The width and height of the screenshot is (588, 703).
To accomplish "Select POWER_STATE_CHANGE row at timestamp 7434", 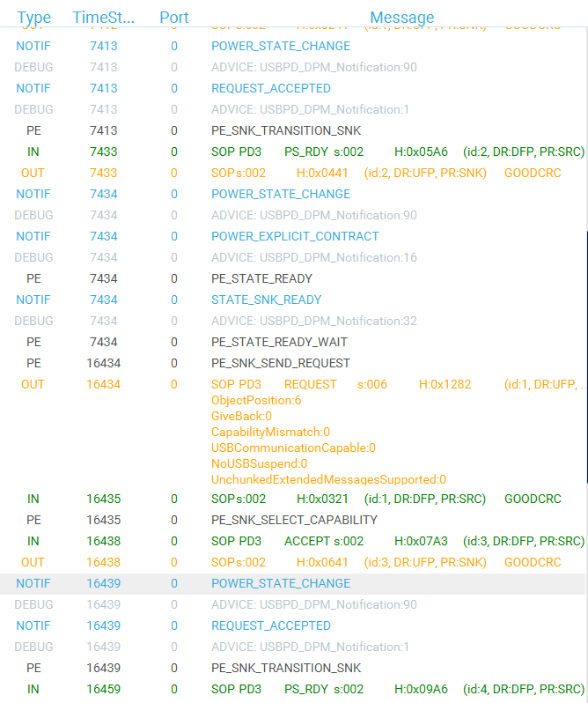I will point(292,194).
